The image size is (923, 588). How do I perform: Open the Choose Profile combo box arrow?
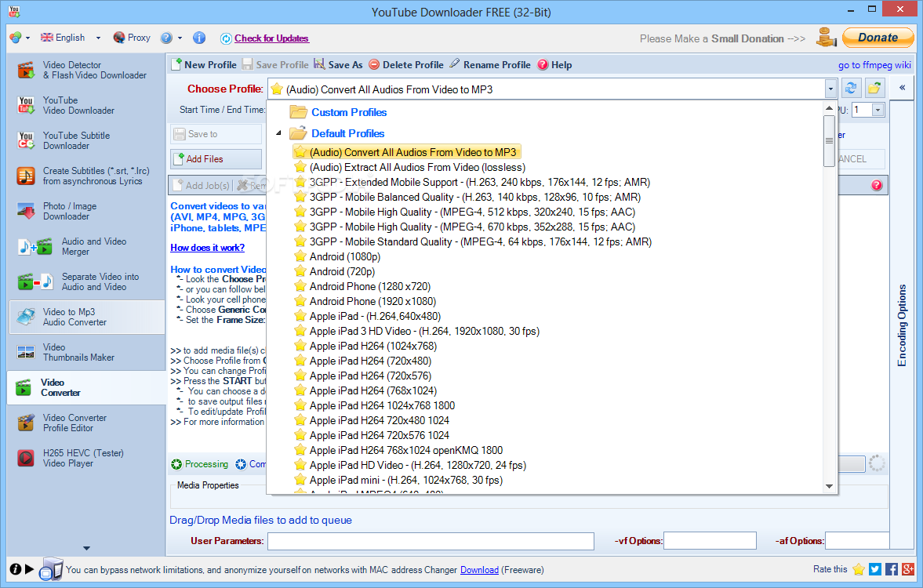[830, 89]
